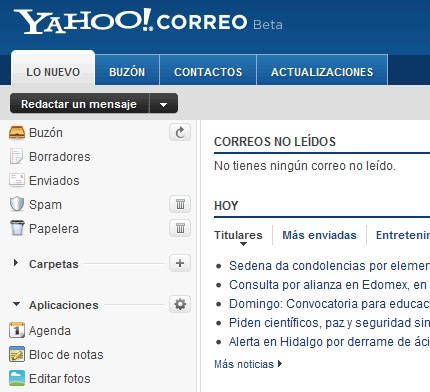Screen dimensions: 430x392
Task: Click text No tienes ningún correo no leído
Action: pyautogui.click(x=305, y=166)
